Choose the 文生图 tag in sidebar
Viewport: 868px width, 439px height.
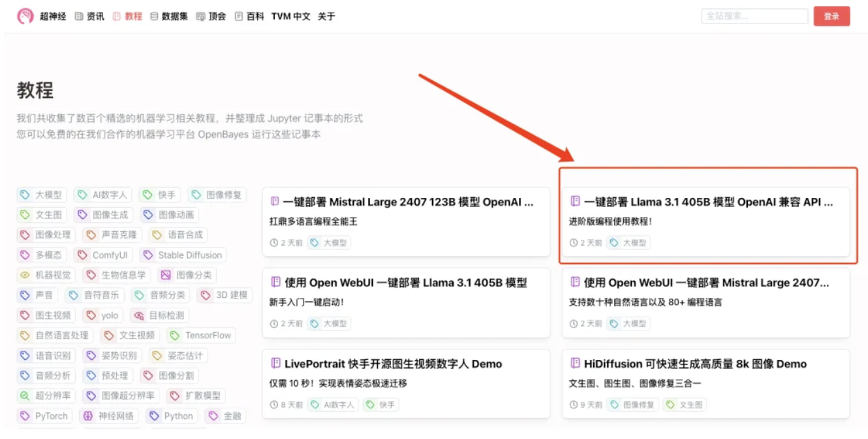pyautogui.click(x=42, y=215)
